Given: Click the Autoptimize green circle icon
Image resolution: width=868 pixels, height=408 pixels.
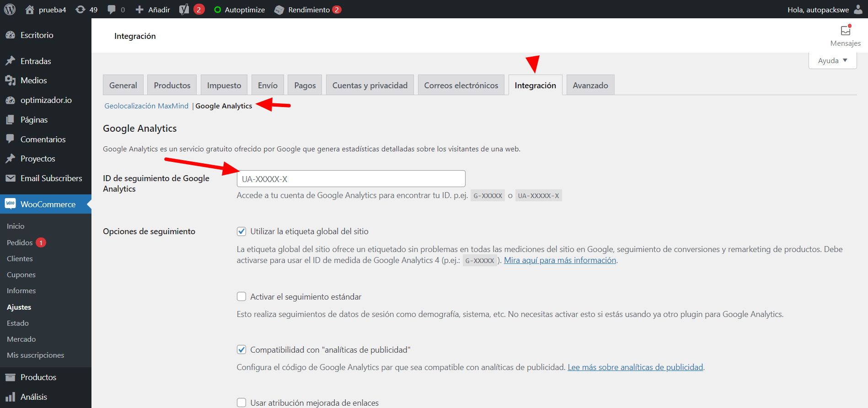Looking at the screenshot, I should [218, 10].
